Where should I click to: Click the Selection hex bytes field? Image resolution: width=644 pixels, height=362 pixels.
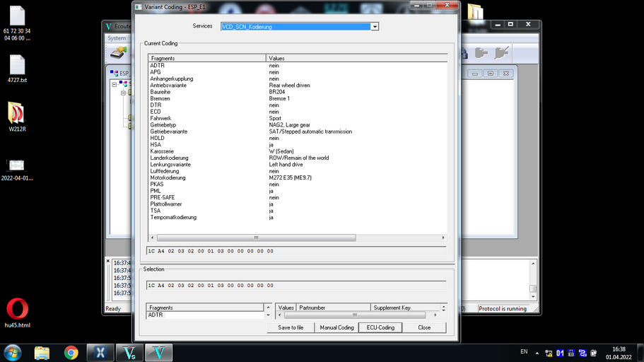coord(296,285)
